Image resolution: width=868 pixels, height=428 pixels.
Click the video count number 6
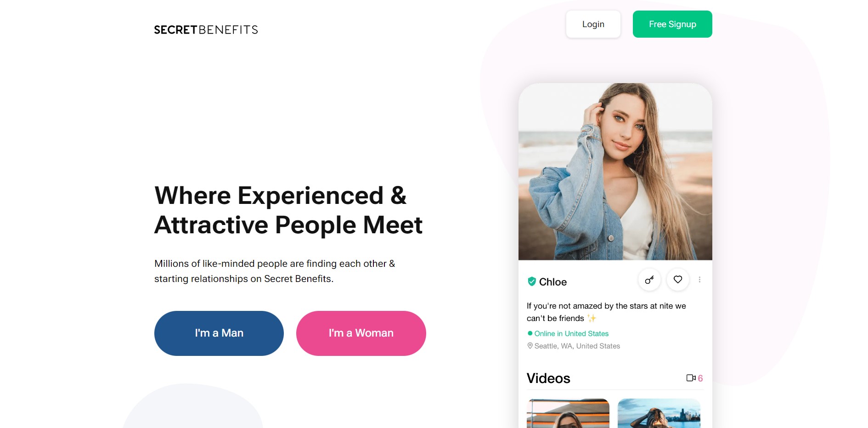(x=700, y=378)
